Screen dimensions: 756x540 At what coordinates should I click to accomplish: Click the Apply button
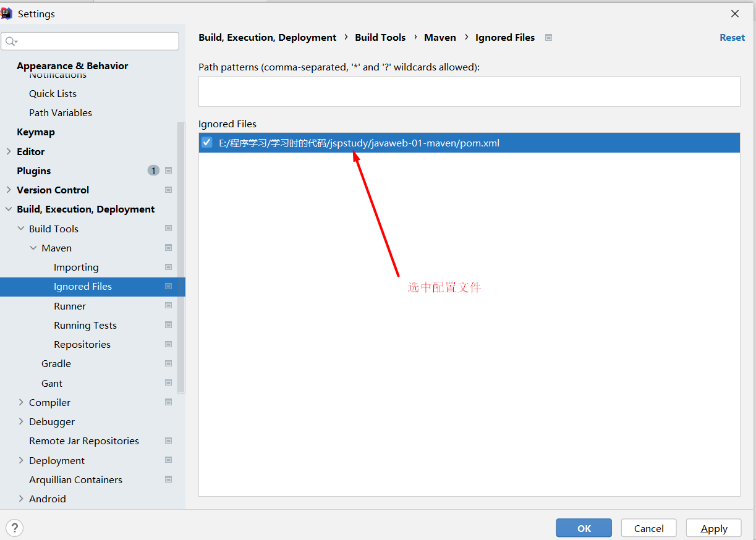pyautogui.click(x=714, y=528)
